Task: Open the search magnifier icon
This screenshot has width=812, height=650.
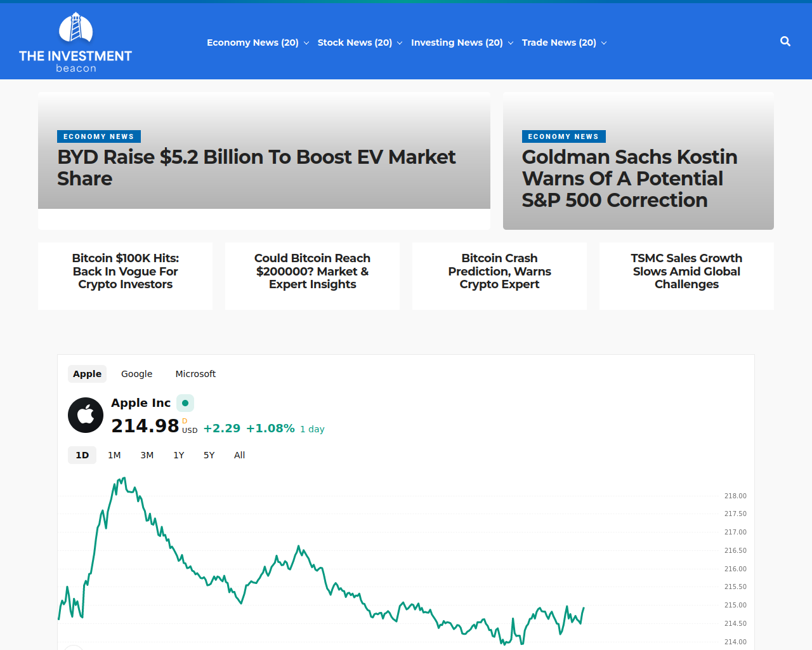Action: [x=785, y=41]
